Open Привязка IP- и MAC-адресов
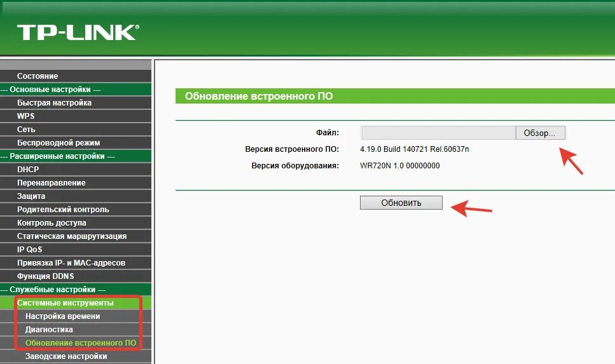This screenshot has height=364, width=615. pyautogui.click(x=76, y=262)
